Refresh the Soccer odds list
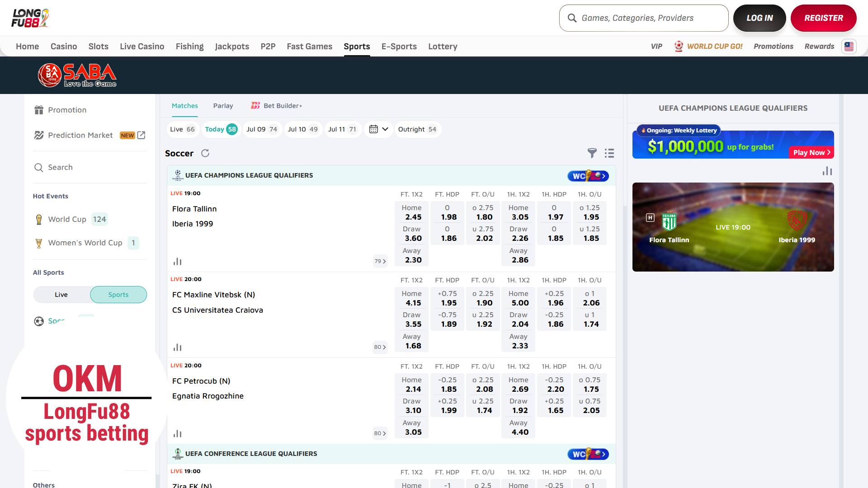Image resolution: width=868 pixels, height=488 pixels. [x=205, y=153]
